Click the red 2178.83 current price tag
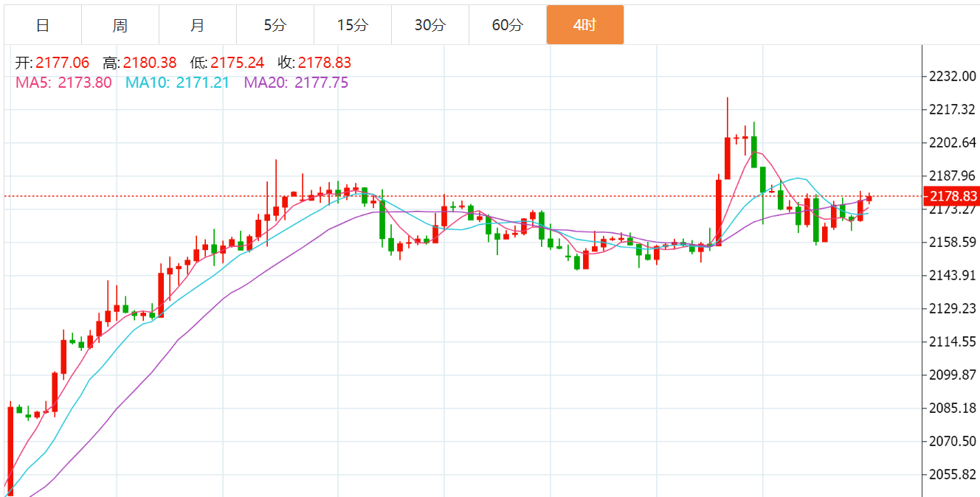980x497 pixels. (x=950, y=196)
